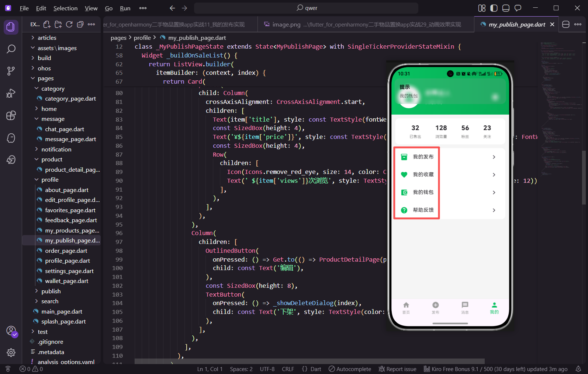This screenshot has height=374, width=588.
Task: Refresh the explorer tree
Action: (x=69, y=24)
